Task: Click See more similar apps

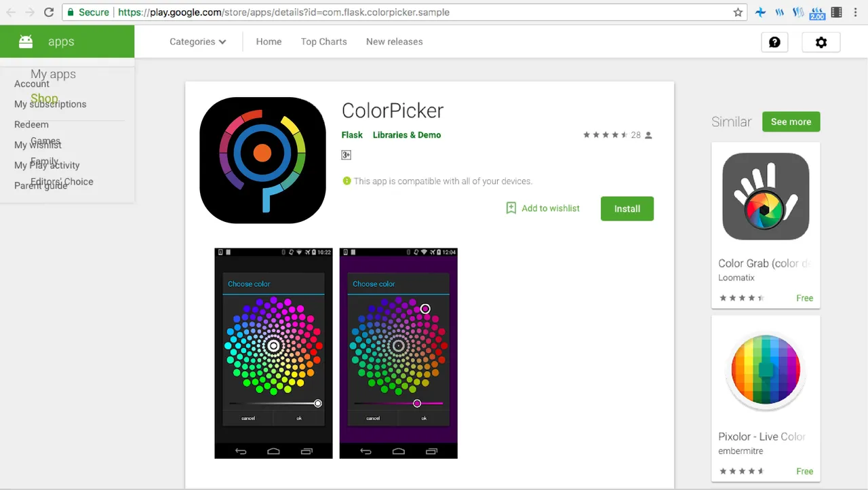Action: click(791, 121)
